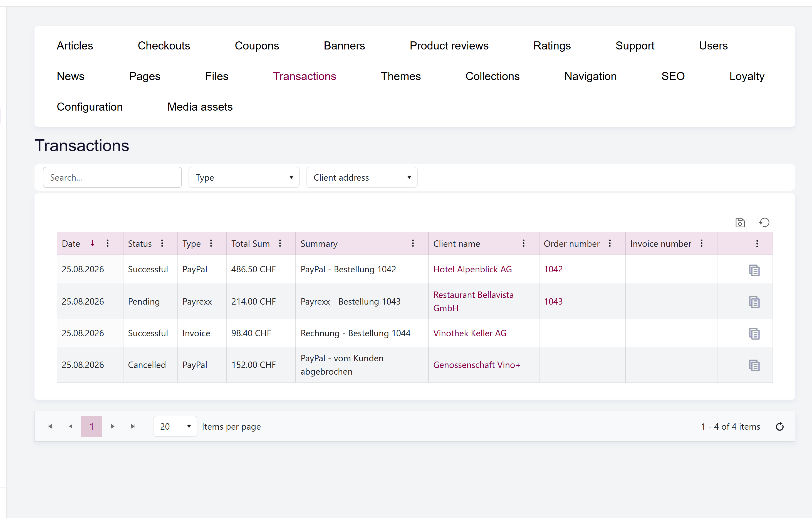Sort by the Status column header
This screenshot has height=518, width=812.
click(140, 243)
